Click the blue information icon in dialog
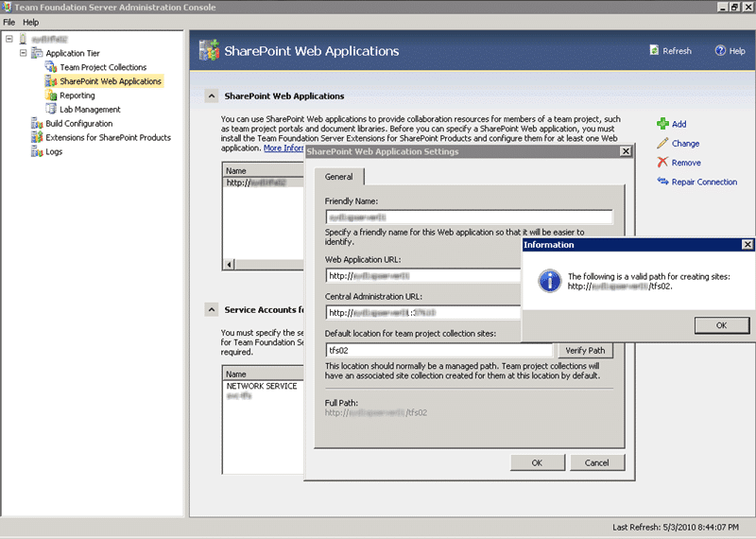756x539 pixels. tap(550, 281)
